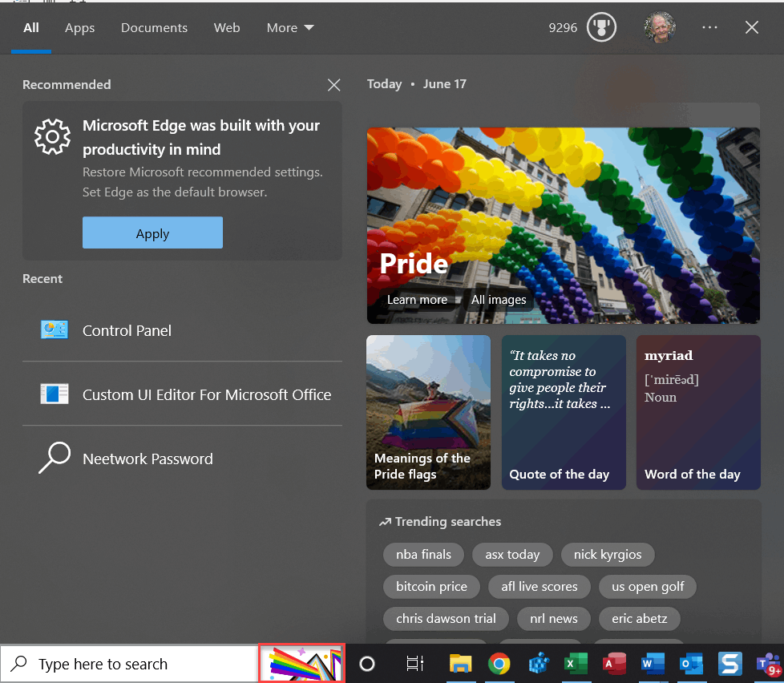Image resolution: width=784 pixels, height=683 pixels.
Task: Open the Microsoft Rewards trophy icon
Action: (600, 28)
